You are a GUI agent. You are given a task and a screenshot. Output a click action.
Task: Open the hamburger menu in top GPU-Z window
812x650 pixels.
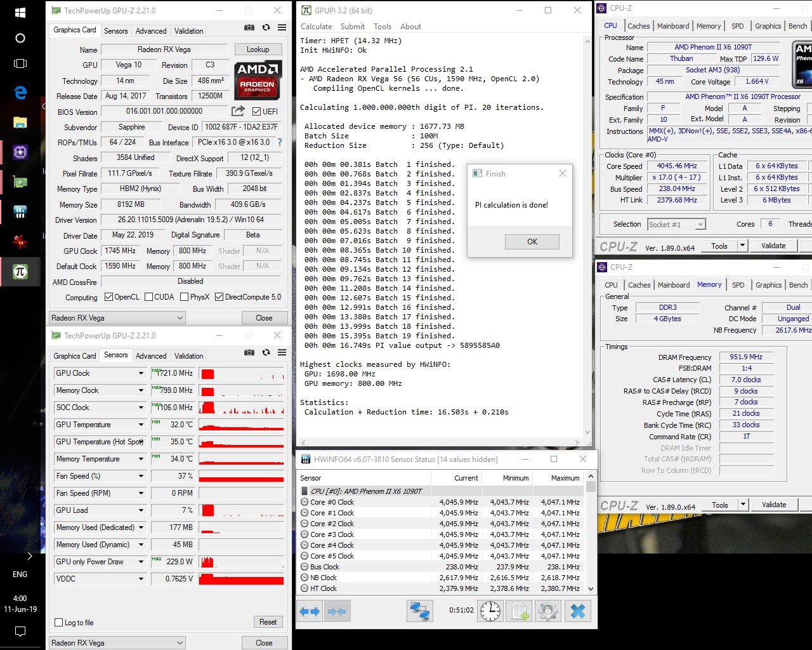point(282,28)
